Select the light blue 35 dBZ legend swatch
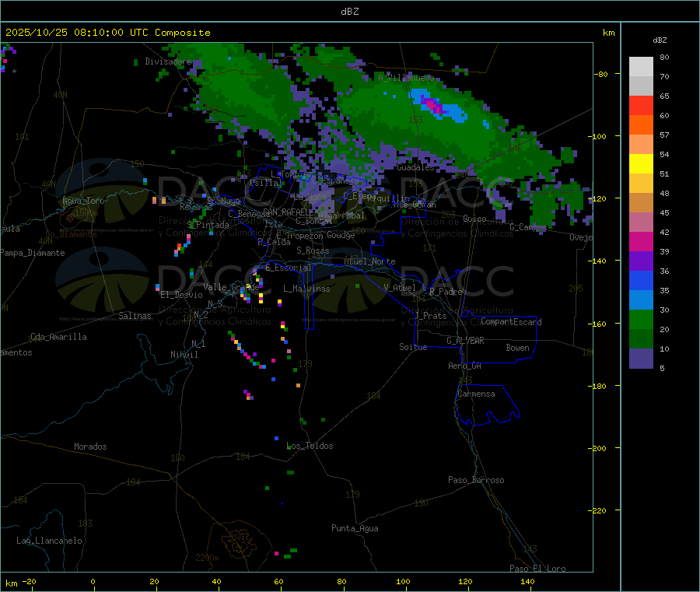Image resolution: width=700 pixels, height=592 pixels. click(641, 300)
